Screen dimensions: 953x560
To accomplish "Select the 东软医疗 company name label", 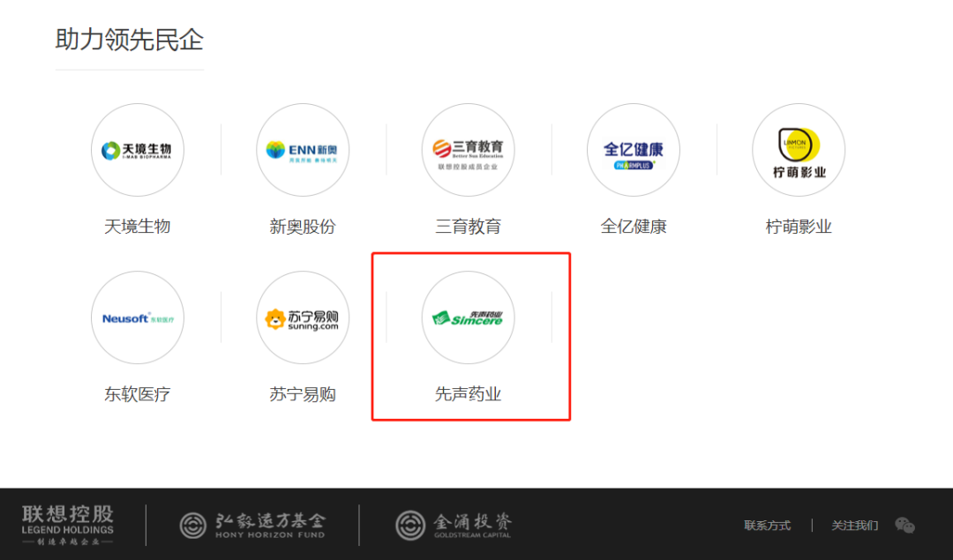I will (x=138, y=394).
